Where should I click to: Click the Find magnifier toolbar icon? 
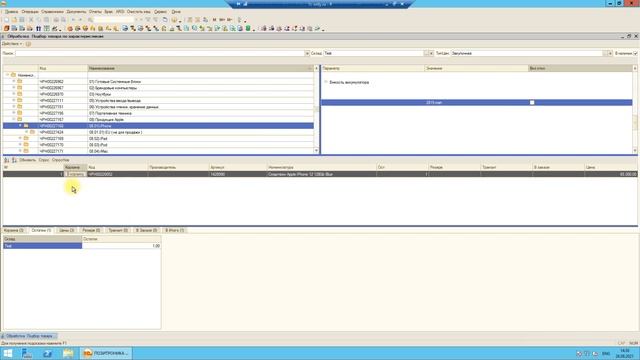coord(91,20)
